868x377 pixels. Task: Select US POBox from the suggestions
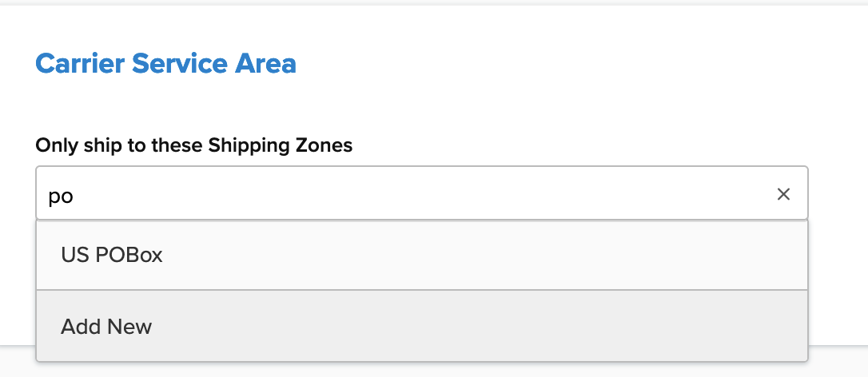[x=112, y=255]
